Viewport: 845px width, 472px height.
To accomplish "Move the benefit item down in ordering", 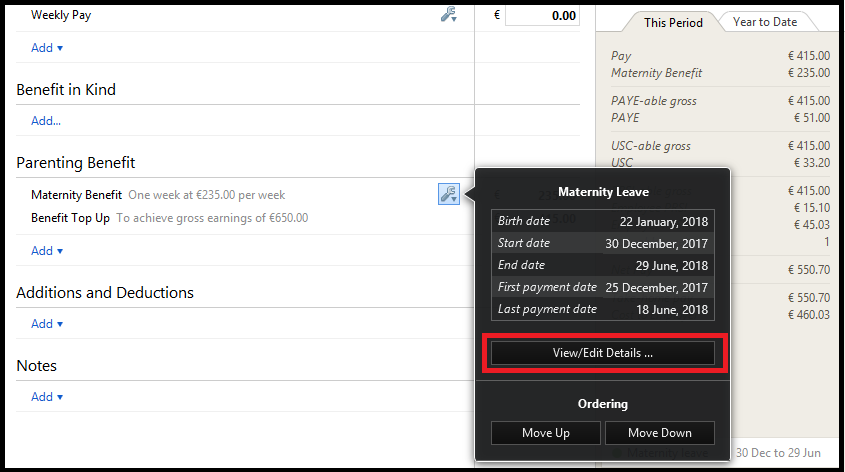I will point(660,433).
